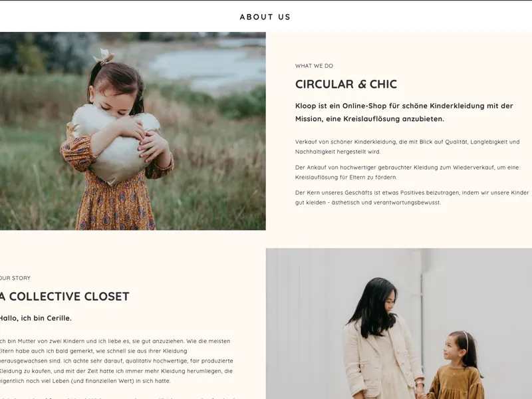The width and height of the screenshot is (532, 399).
Task: Click the WHAT WE DO label
Action: tap(314, 66)
